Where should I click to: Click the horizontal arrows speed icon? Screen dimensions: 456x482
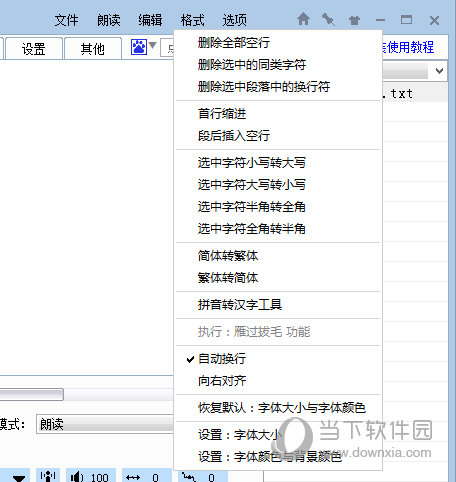pos(133,478)
